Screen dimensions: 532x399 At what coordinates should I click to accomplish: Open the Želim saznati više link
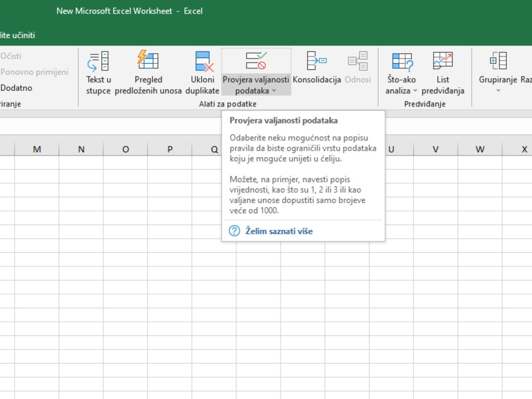pos(279,231)
